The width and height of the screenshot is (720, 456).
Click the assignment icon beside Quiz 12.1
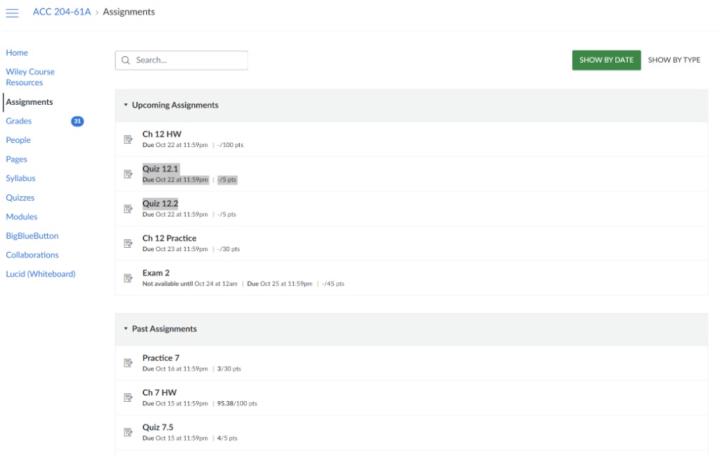coord(128,174)
